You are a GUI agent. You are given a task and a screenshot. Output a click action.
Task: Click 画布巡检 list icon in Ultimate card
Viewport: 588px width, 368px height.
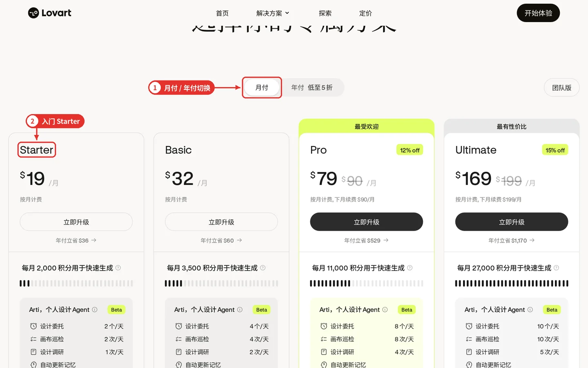pyautogui.click(x=469, y=339)
